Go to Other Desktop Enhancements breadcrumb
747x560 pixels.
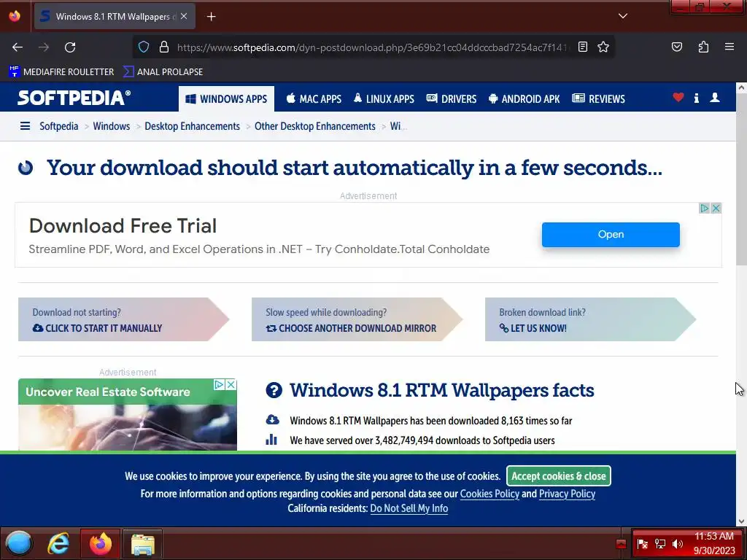click(315, 126)
